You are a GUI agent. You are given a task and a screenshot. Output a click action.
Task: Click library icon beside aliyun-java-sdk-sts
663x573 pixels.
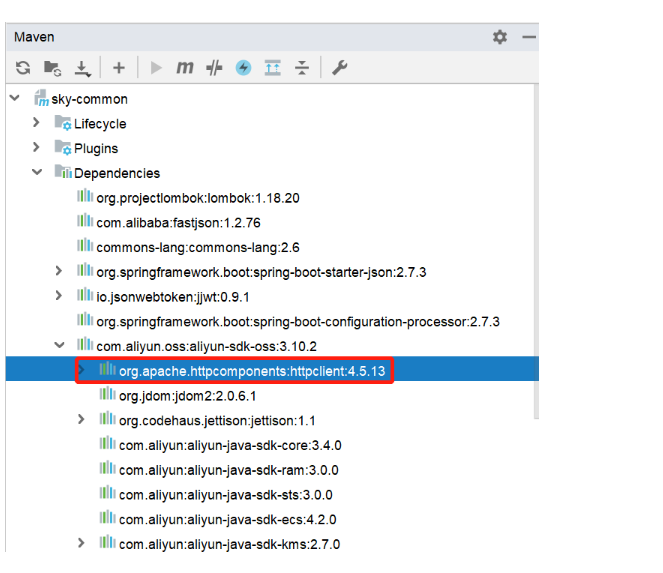pos(107,493)
